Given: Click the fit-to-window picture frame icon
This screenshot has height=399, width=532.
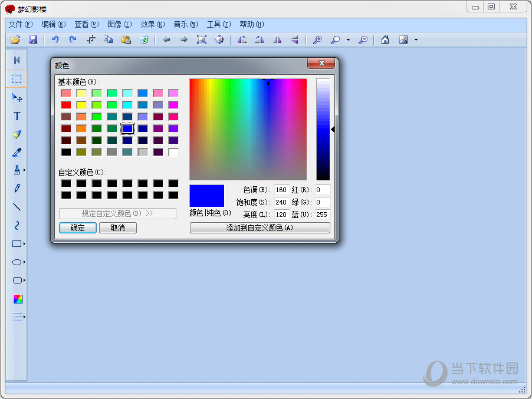Looking at the screenshot, I should tap(202, 39).
